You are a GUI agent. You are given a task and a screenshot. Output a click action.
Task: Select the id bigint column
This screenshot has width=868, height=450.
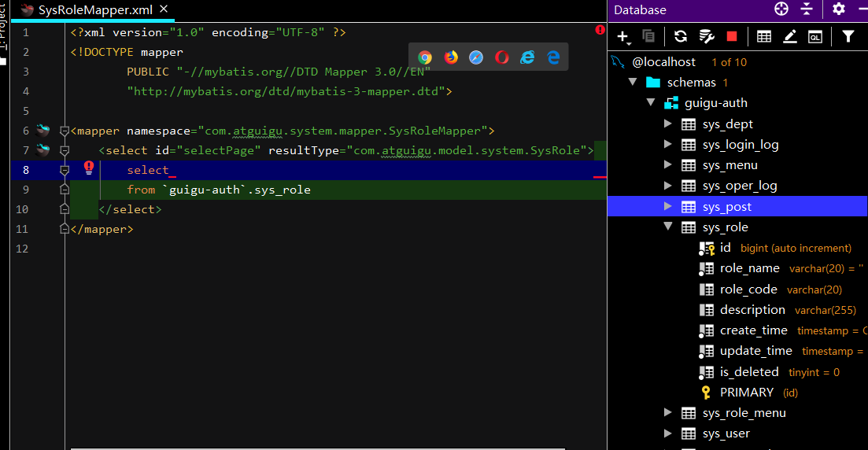coord(737,248)
